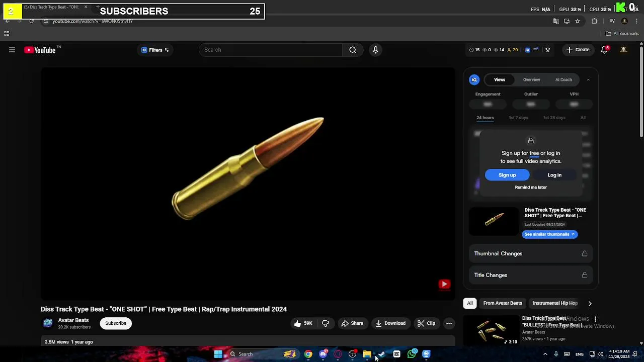Collapse the vidIQ panel chevron
The image size is (644, 362).
coord(588,79)
